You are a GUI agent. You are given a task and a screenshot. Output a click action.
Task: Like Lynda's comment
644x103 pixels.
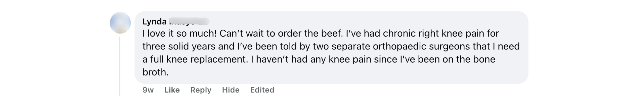click(x=172, y=90)
